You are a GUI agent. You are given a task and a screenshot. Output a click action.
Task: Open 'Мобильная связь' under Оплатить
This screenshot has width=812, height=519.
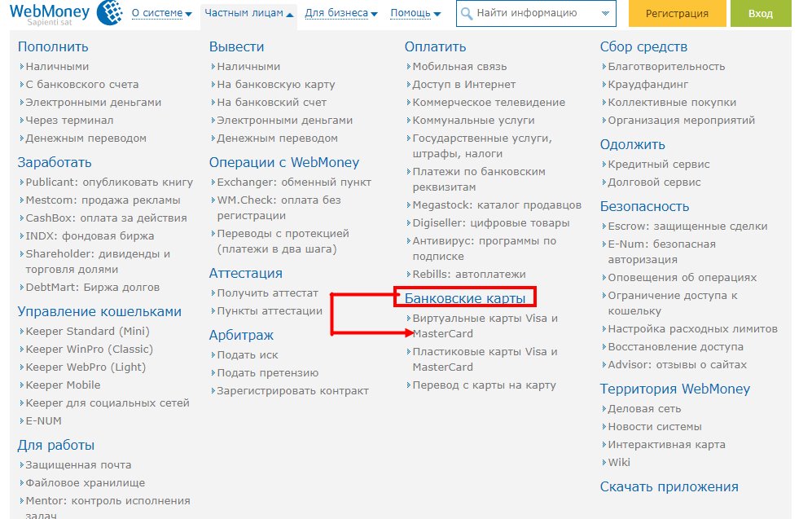pos(460,67)
